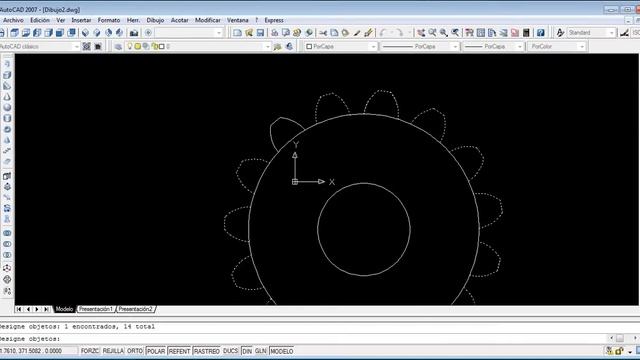This screenshot has width=640, height=360.
Task: Open the QuickCalc calculator icon
Action: click(527, 33)
